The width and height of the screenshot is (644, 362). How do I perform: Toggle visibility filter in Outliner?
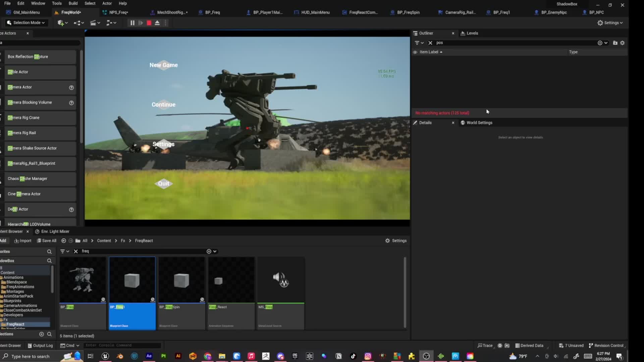[x=415, y=52]
